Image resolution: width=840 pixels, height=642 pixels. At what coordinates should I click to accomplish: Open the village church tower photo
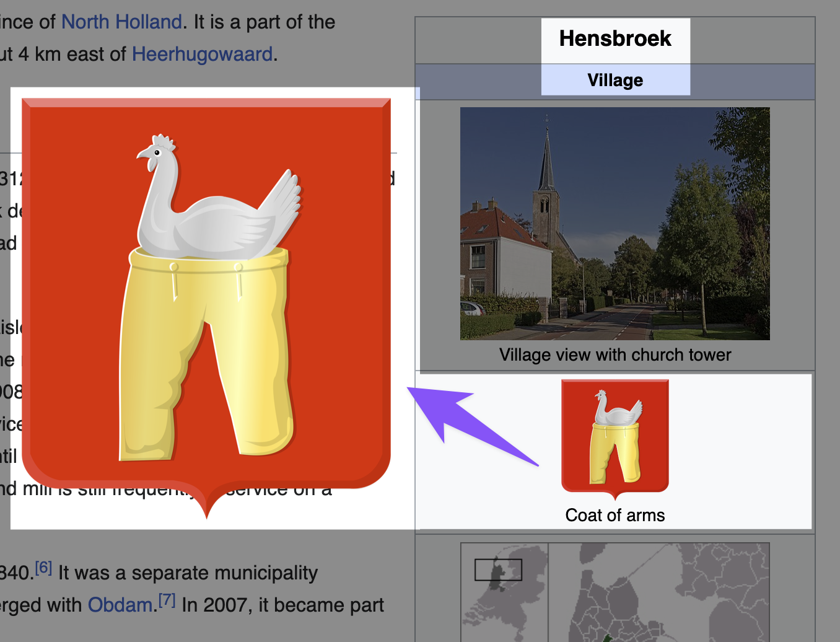point(615,223)
